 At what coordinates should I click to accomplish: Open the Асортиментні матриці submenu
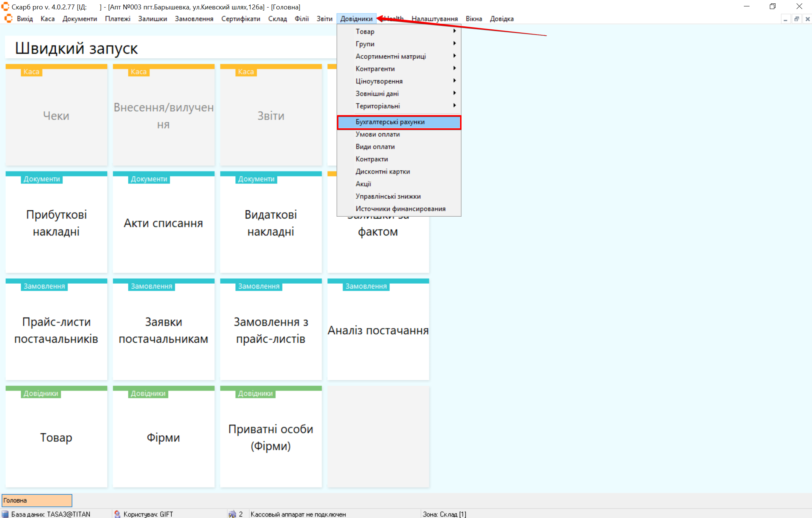coord(399,56)
